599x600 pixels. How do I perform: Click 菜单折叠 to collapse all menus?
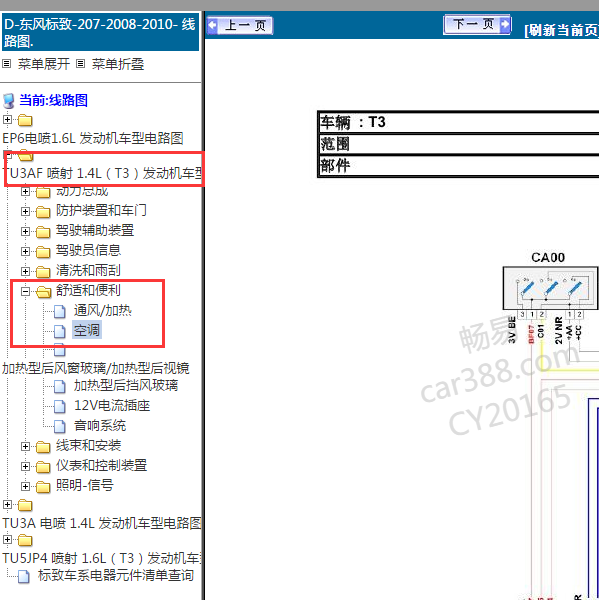(118, 64)
